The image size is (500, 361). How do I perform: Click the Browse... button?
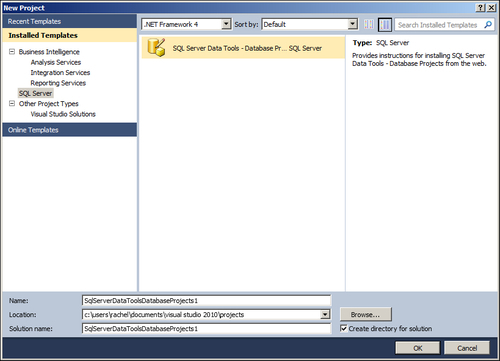365,314
